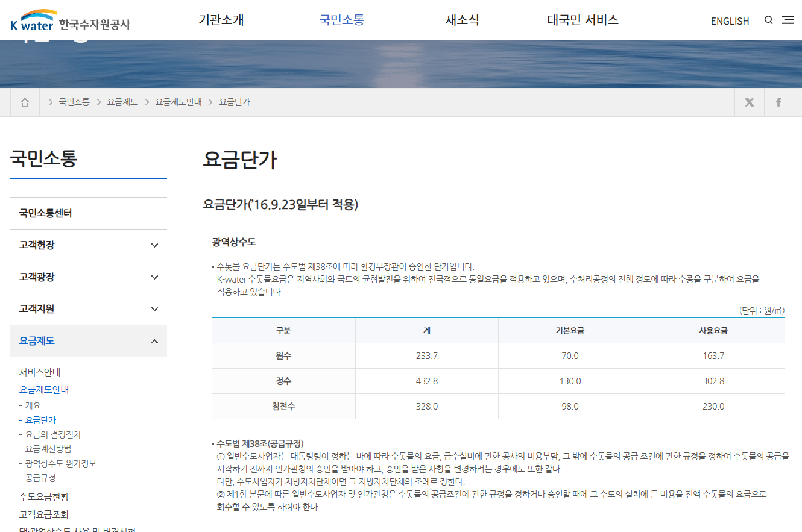802x532 pixels.
Task: Share the page via the X icon
Action: pyautogui.click(x=748, y=102)
